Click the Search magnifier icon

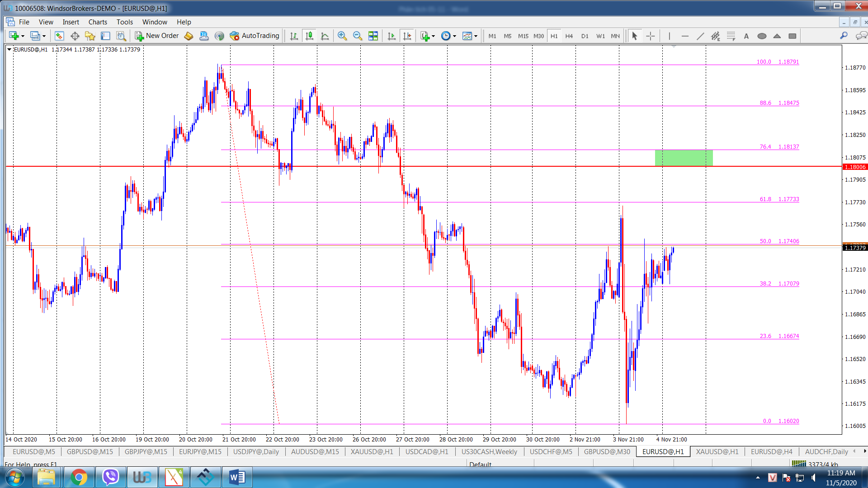coord(844,36)
